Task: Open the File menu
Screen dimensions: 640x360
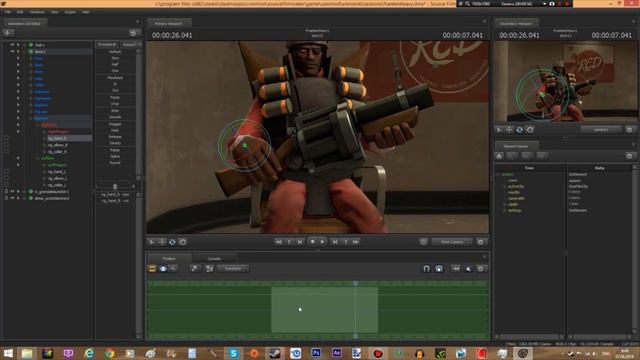Action: point(8,12)
